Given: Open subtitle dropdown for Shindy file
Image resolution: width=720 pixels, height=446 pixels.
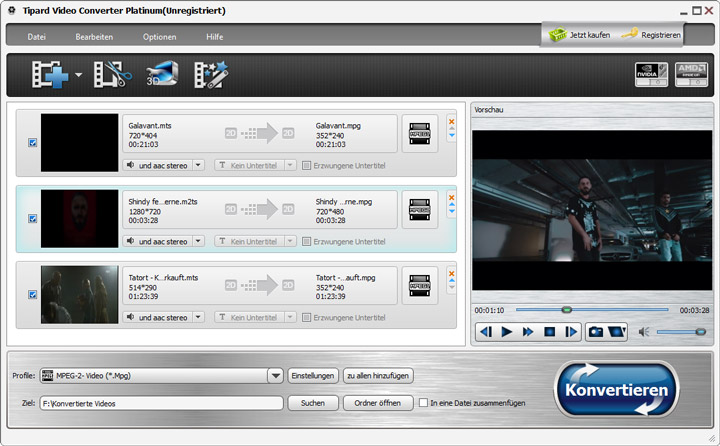Looking at the screenshot, I should 290,241.
